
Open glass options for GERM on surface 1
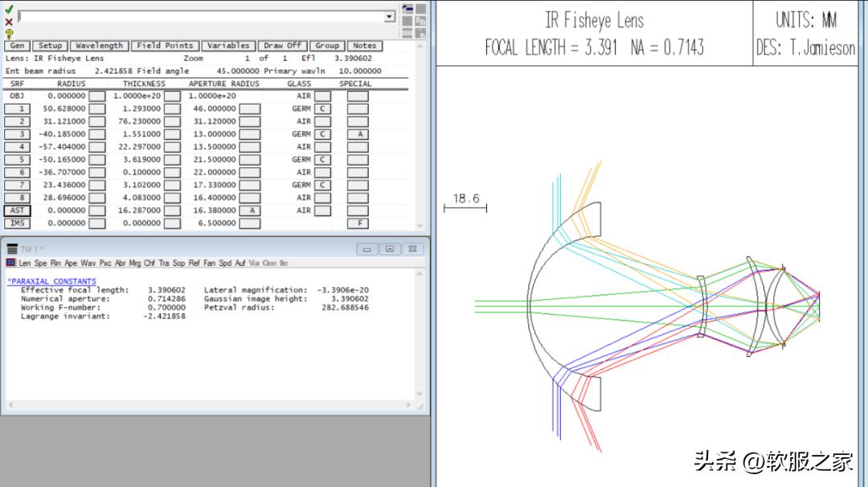tap(322, 108)
